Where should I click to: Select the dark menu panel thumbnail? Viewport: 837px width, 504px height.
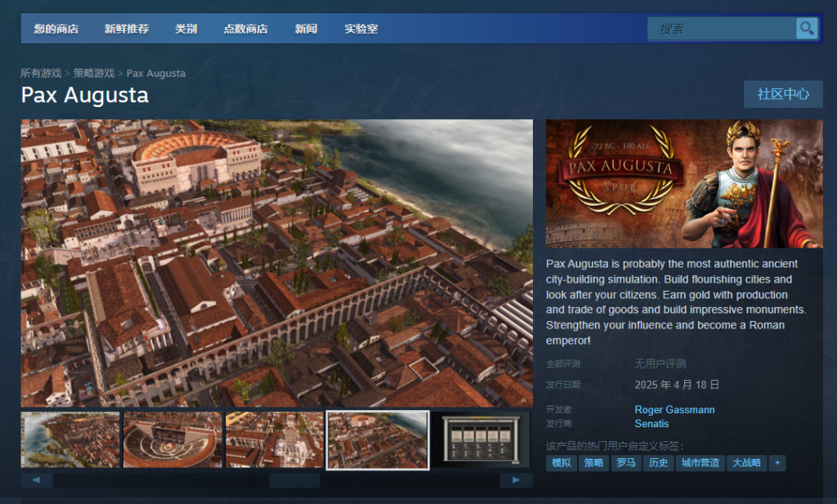[481, 440]
